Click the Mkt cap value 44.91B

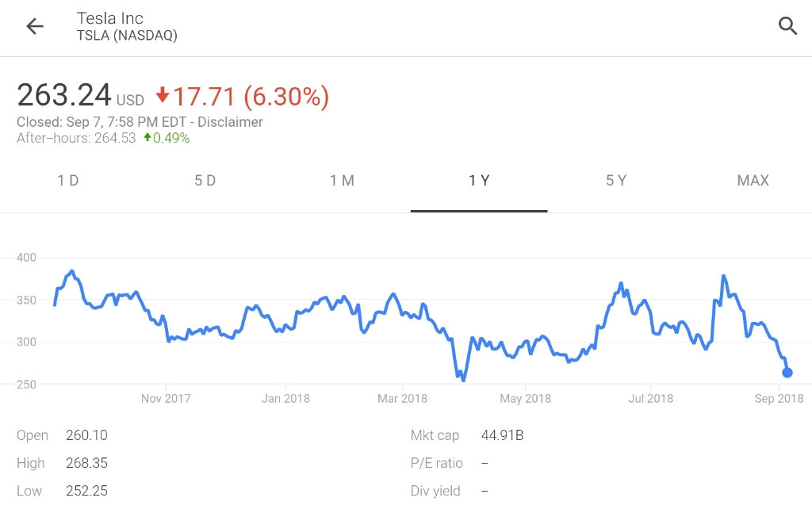coord(502,435)
